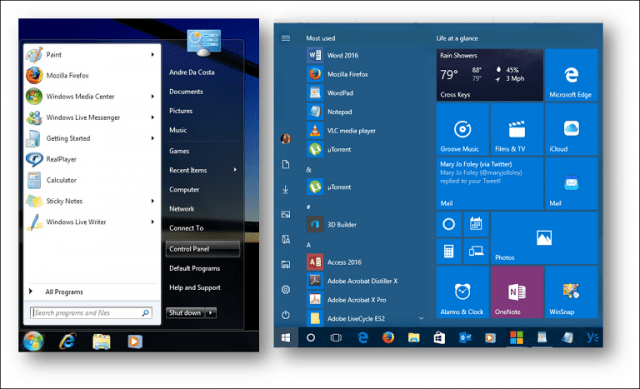Open Windows Explorer folder on Windows 7 taskbar
Screen dimensions: 640x389
[x=101, y=341]
